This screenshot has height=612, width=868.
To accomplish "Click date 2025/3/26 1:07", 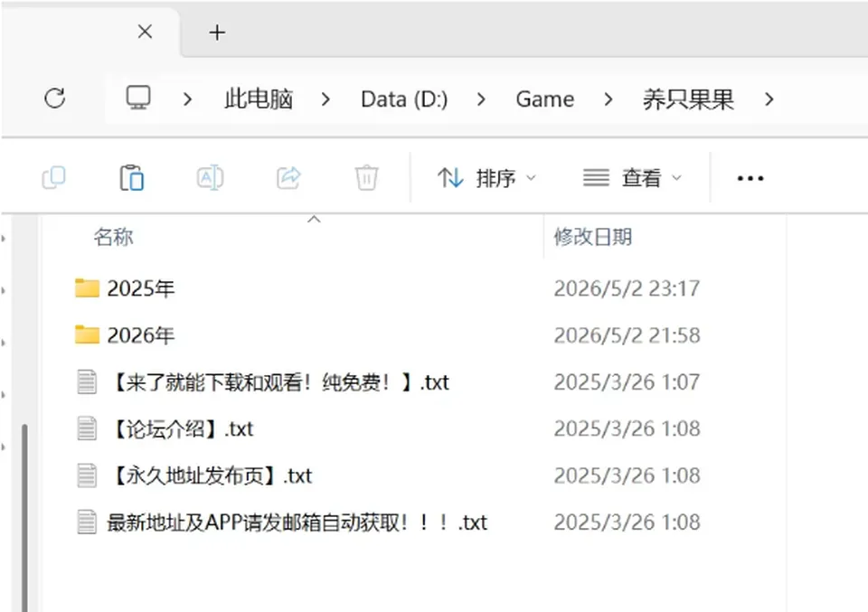I will [627, 382].
